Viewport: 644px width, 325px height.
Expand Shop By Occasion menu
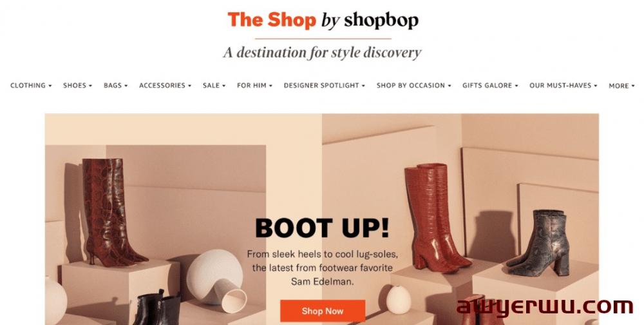[x=414, y=86]
